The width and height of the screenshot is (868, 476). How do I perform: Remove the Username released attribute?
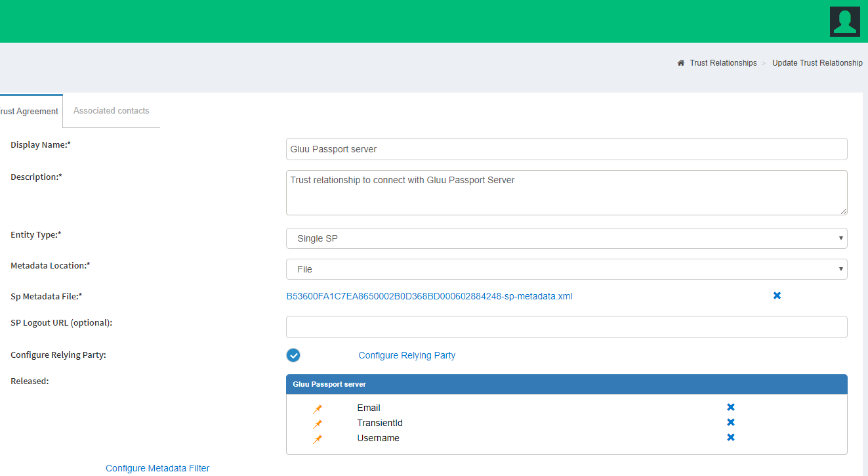click(730, 438)
